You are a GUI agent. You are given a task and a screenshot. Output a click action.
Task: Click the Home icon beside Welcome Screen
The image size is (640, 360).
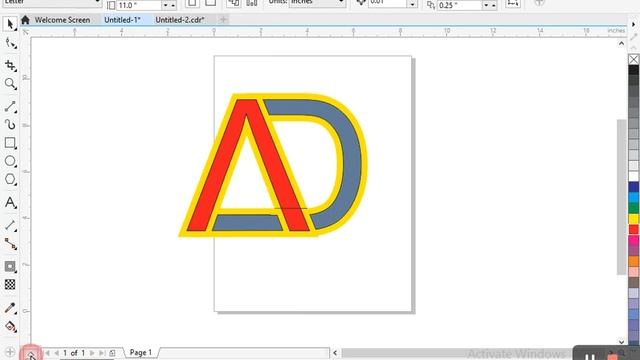[25, 20]
